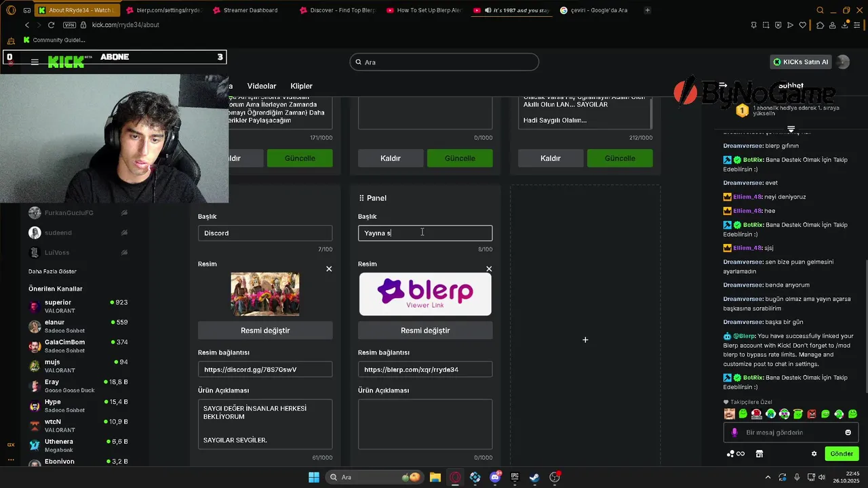Open browser search magnifier icon
This screenshot has width=868, height=488.
coord(820,10)
